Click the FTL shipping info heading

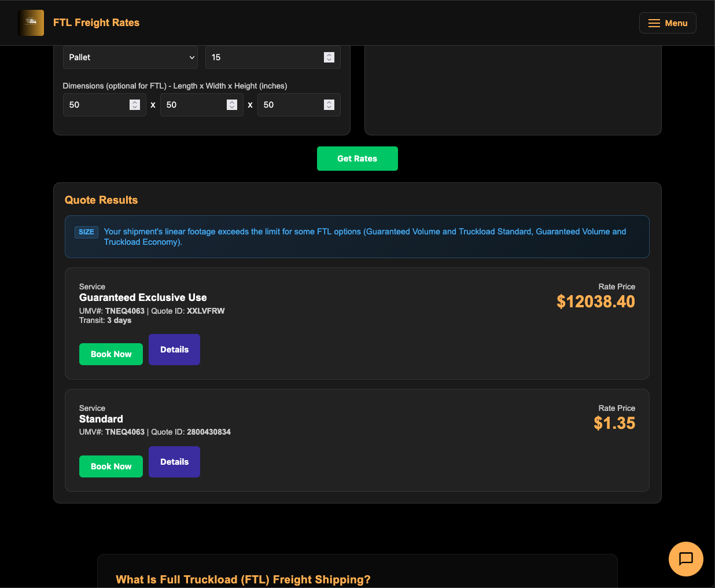[244, 579]
